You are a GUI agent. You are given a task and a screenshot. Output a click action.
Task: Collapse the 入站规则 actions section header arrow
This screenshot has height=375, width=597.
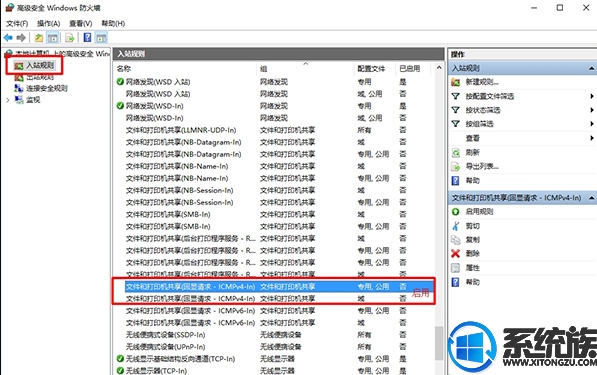(x=591, y=69)
